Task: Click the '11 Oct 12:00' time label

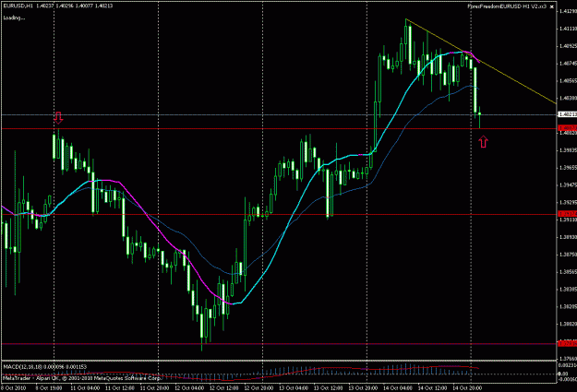Action: [x=119, y=388]
